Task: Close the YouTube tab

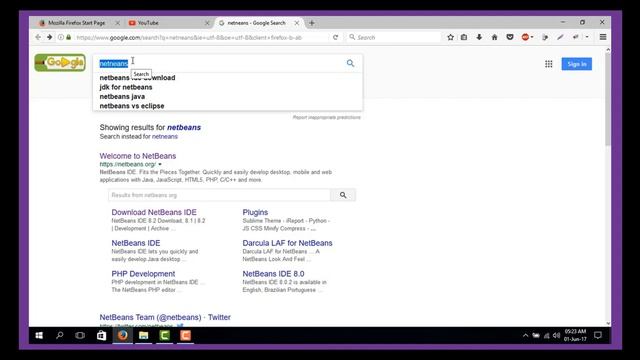Action: pyautogui.click(x=207, y=23)
